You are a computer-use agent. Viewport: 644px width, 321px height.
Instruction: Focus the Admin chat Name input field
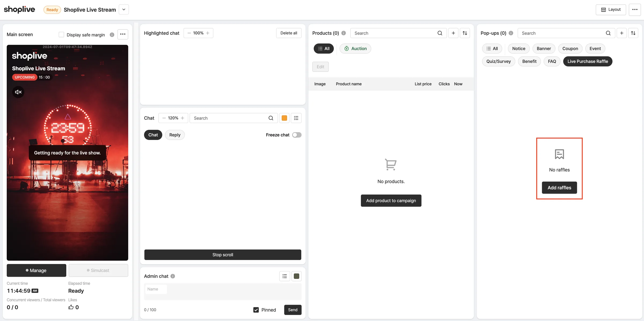[156, 289]
